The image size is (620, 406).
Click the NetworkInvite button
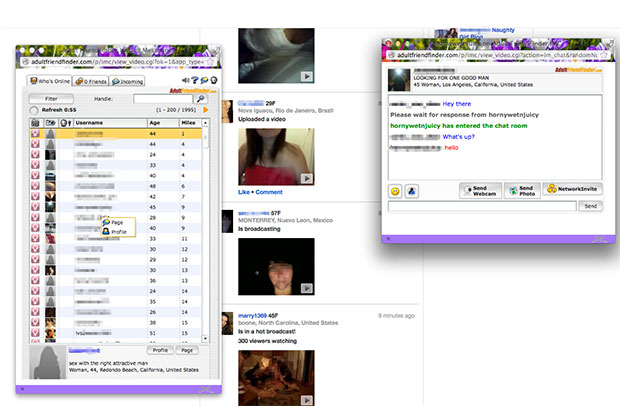click(x=573, y=189)
